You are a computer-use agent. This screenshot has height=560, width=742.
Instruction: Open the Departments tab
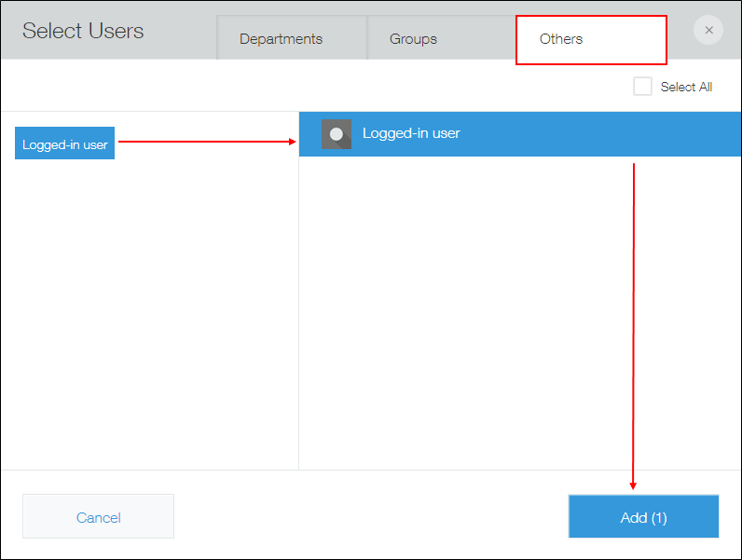pyautogui.click(x=281, y=39)
